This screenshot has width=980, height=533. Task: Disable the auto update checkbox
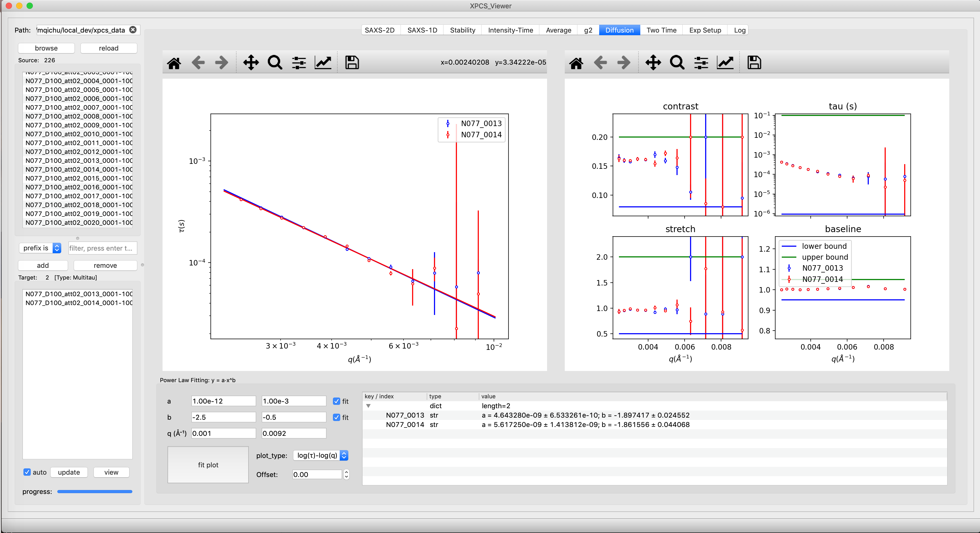point(27,472)
